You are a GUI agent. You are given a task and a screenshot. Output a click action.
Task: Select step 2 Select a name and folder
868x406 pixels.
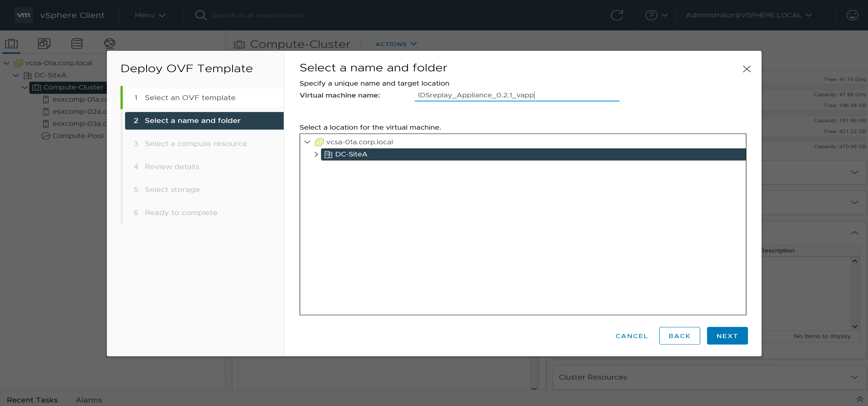[x=204, y=120]
